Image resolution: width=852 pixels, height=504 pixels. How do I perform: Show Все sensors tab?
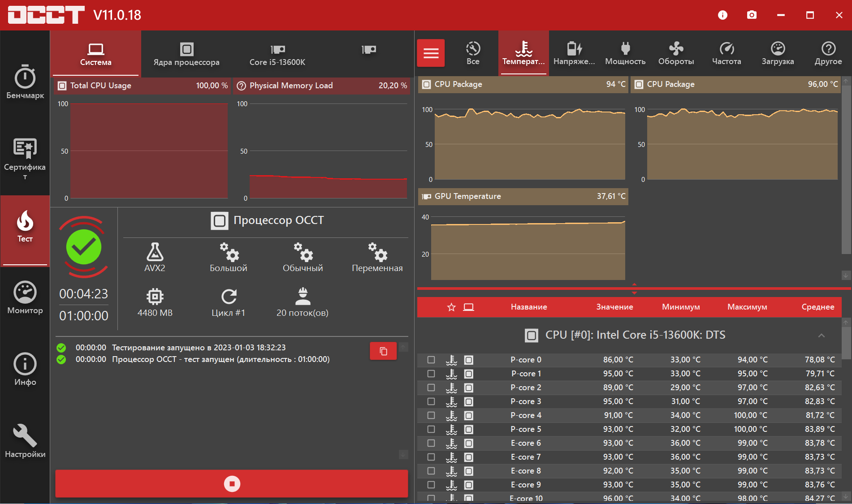coord(473,53)
